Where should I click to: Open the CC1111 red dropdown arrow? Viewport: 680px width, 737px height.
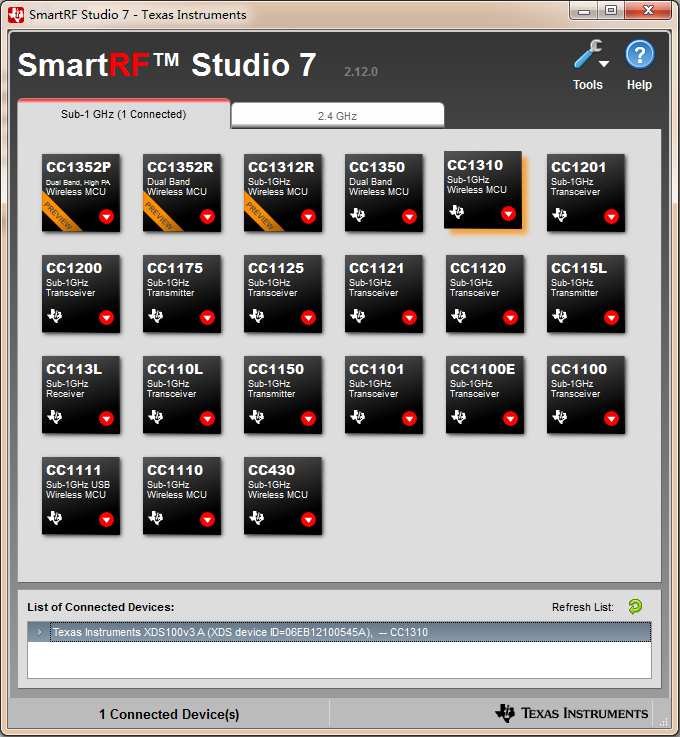pos(106,519)
